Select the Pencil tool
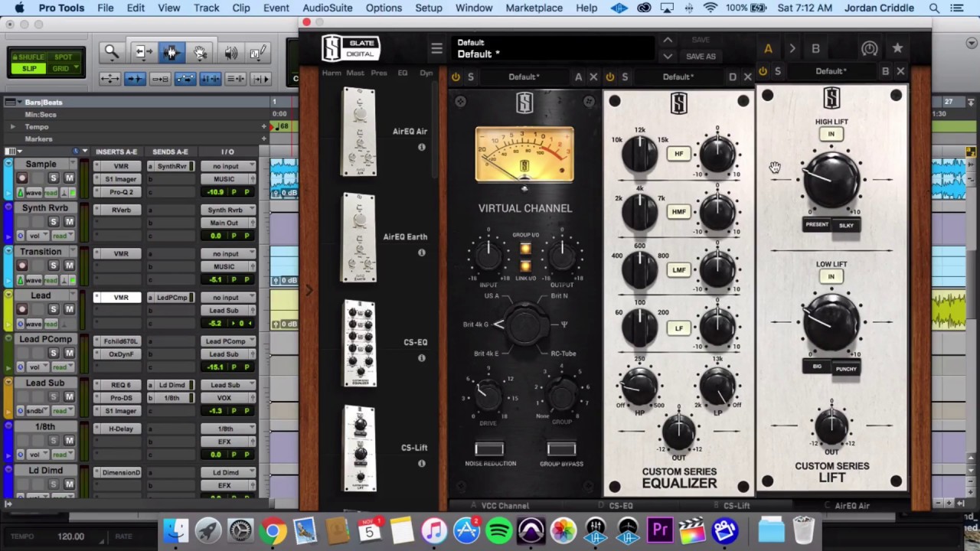This screenshot has height=551, width=980. coord(258,52)
